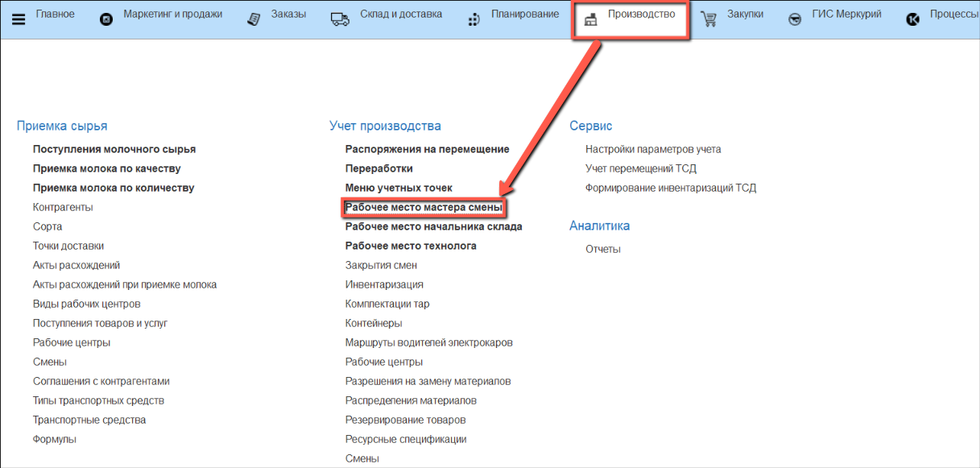The height and width of the screenshot is (468, 980).
Task: Open Акты расхождений при приемке молока
Action: pyautogui.click(x=125, y=284)
